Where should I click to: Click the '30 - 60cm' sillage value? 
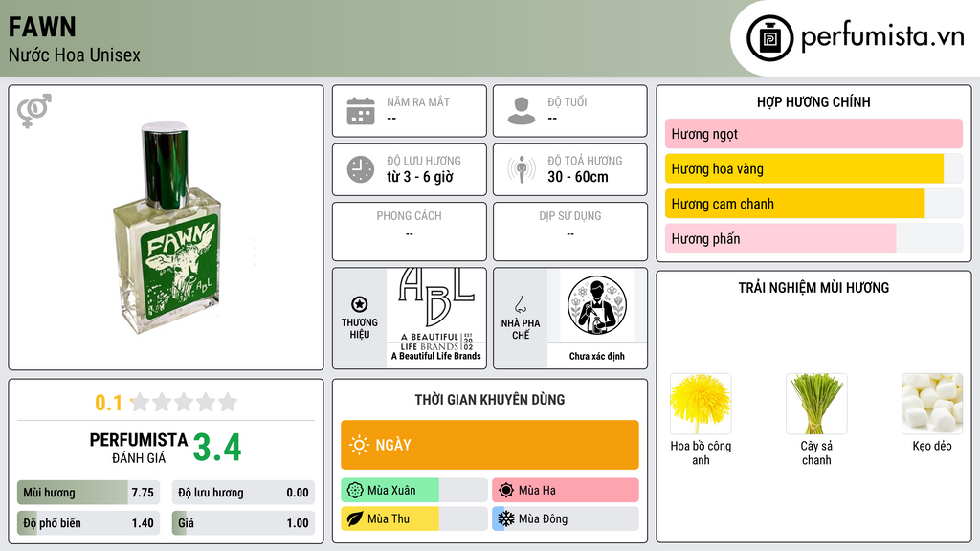[x=577, y=177]
